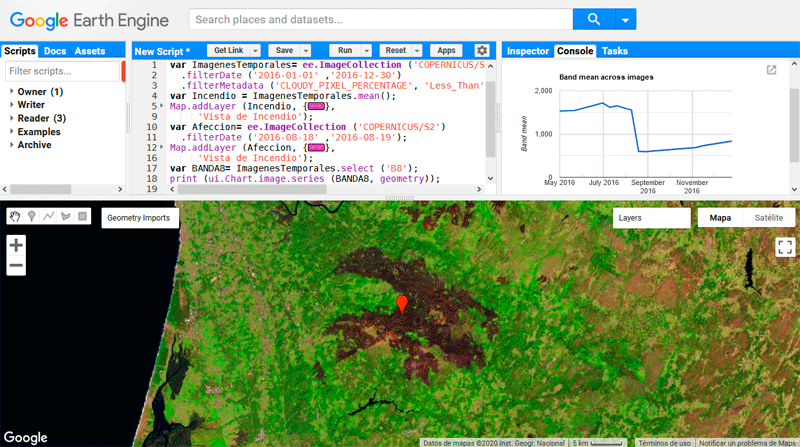Click the code editor horizontal scrollbar

coord(252,189)
